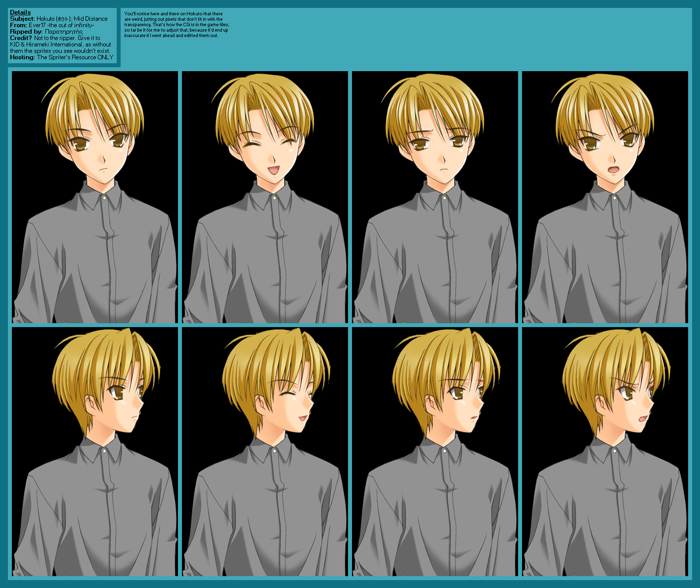Select the side-facing smiling closed-eyes Hokuto sprite

click(265, 452)
